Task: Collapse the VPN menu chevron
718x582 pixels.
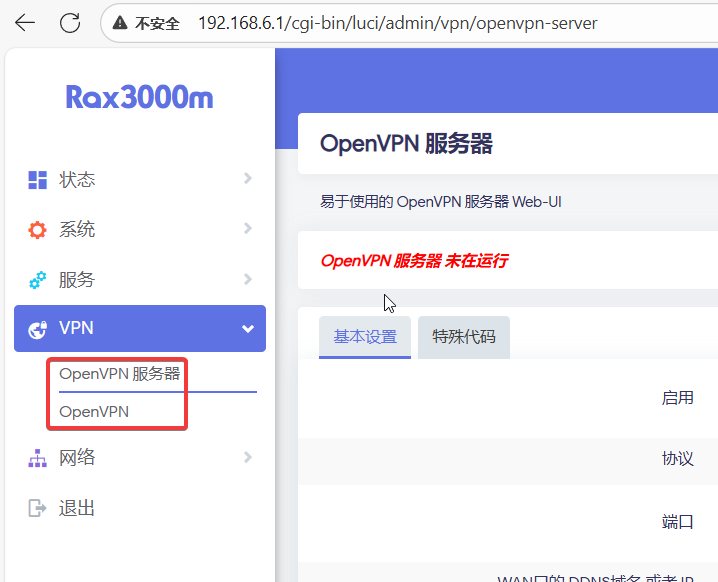Action: [247, 329]
